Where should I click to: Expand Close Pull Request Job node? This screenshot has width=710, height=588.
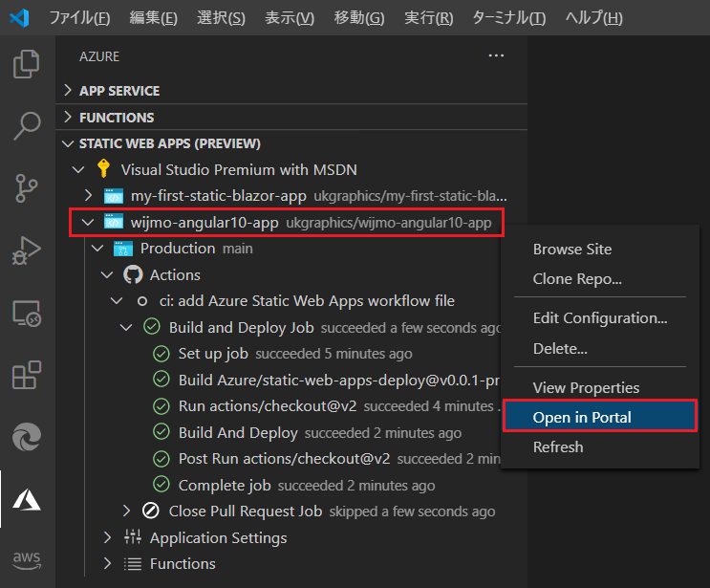(126, 511)
